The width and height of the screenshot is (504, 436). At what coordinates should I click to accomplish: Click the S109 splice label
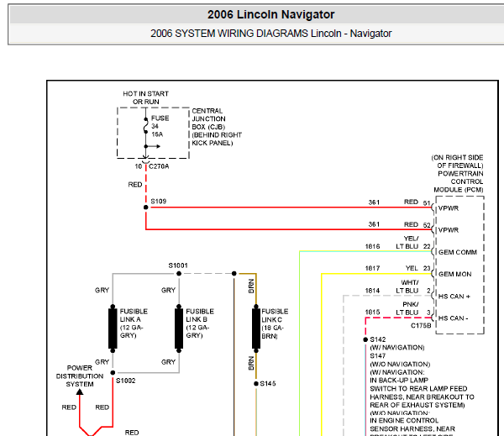159,202
